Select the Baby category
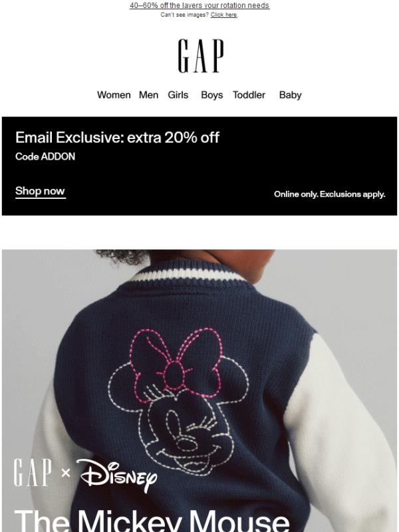 [290, 95]
